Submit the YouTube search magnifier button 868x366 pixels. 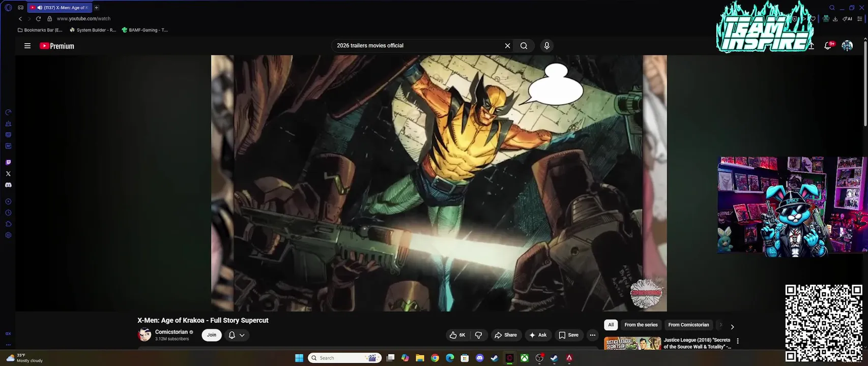pos(524,46)
